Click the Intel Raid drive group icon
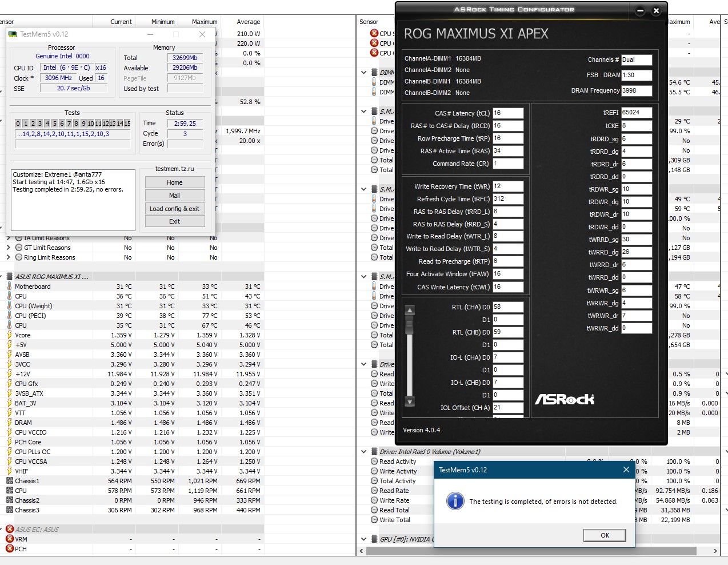 pyautogui.click(x=374, y=452)
